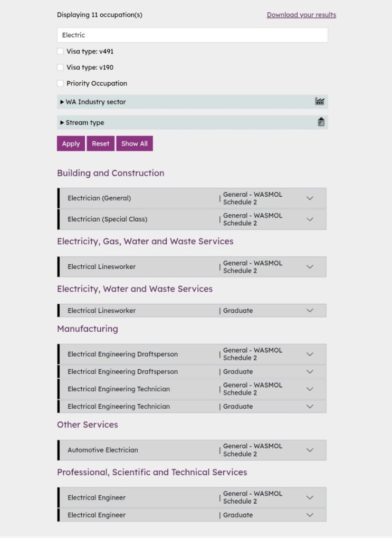Tick the Visa type: v491 checkbox

(x=61, y=51)
